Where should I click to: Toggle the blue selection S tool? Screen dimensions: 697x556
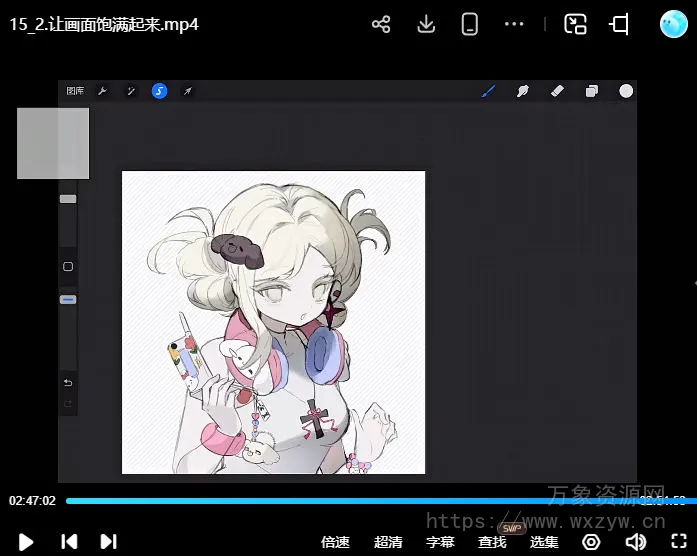click(x=159, y=91)
